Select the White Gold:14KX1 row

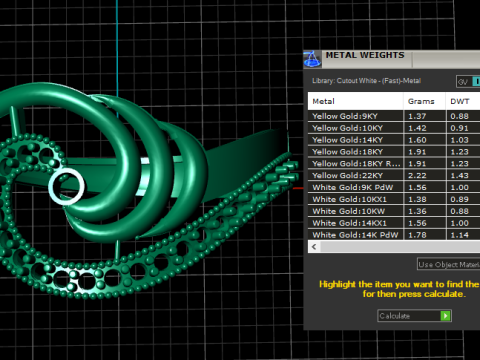click(x=394, y=223)
